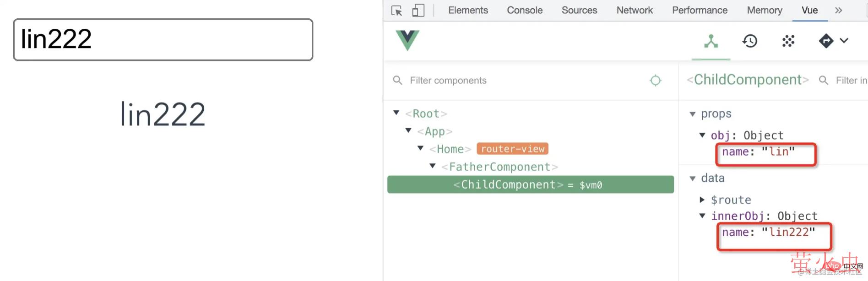Image resolution: width=868 pixels, height=281 pixels.
Task: Open the dropdown arrow beside routing icon
Action: (844, 41)
